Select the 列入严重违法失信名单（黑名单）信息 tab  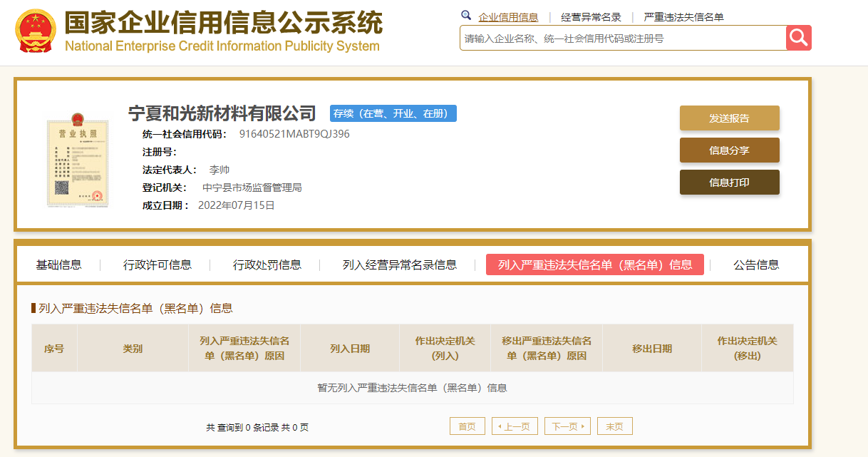pyautogui.click(x=595, y=265)
